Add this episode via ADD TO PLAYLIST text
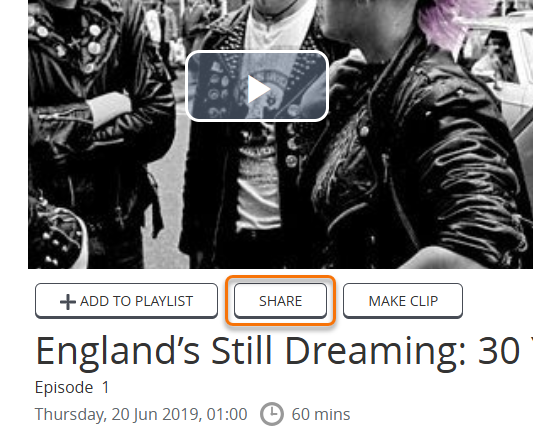Screen dimensions: 533x442 click(x=136, y=301)
